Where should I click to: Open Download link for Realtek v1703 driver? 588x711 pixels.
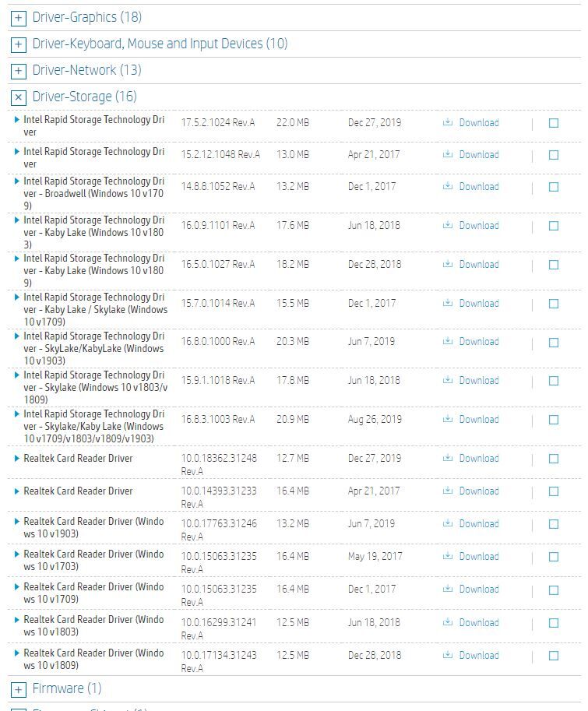479,556
